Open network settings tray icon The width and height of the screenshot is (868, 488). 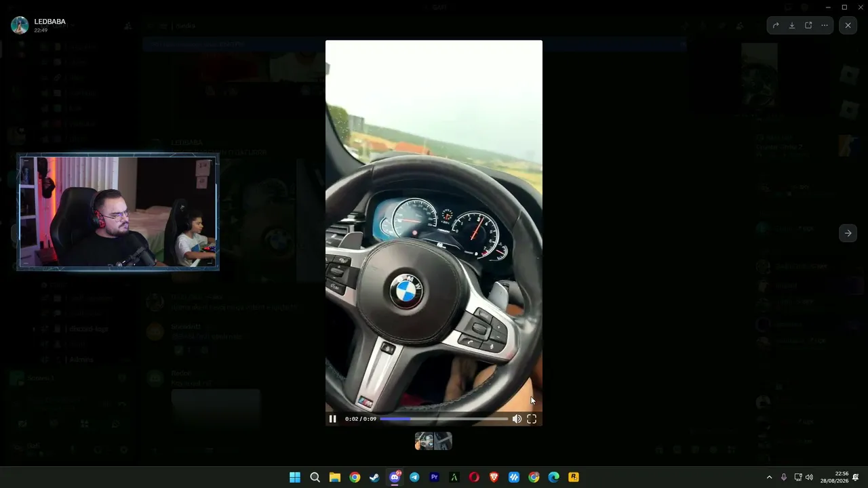[x=798, y=477]
